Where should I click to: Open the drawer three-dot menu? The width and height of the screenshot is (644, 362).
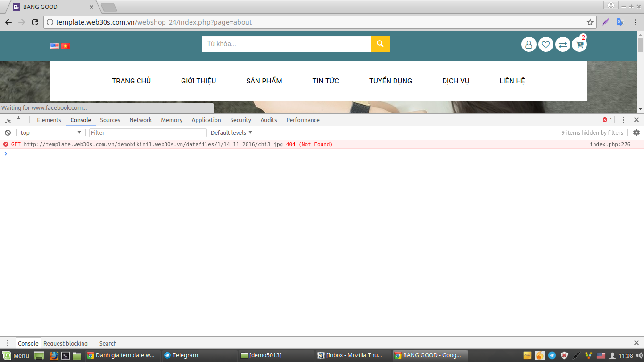[x=8, y=343]
